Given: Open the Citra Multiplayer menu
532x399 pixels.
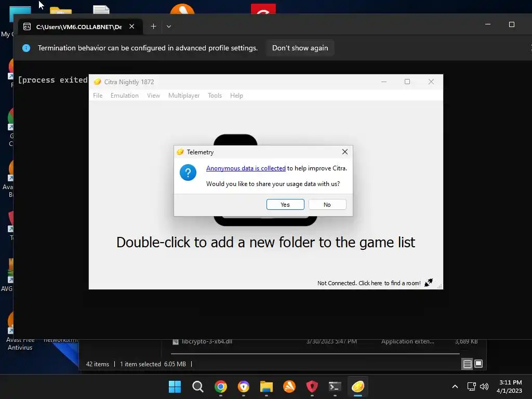Looking at the screenshot, I should [184, 96].
